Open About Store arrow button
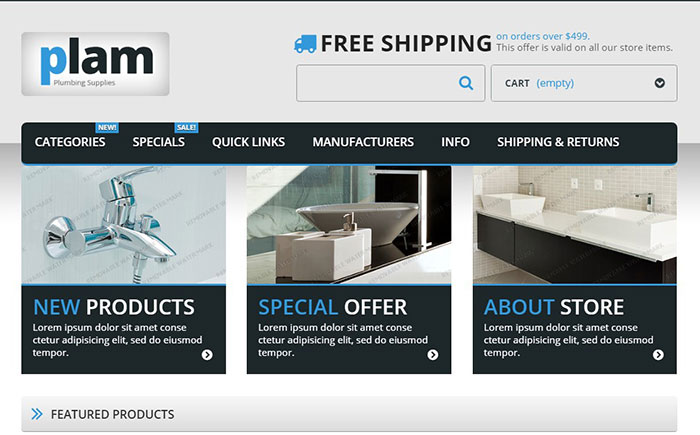 pos(658,355)
